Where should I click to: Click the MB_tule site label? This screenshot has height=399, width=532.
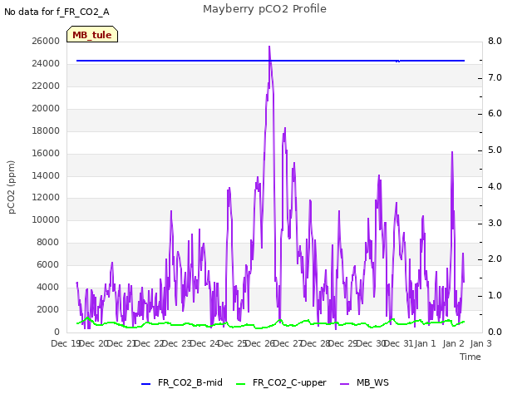click(92, 35)
